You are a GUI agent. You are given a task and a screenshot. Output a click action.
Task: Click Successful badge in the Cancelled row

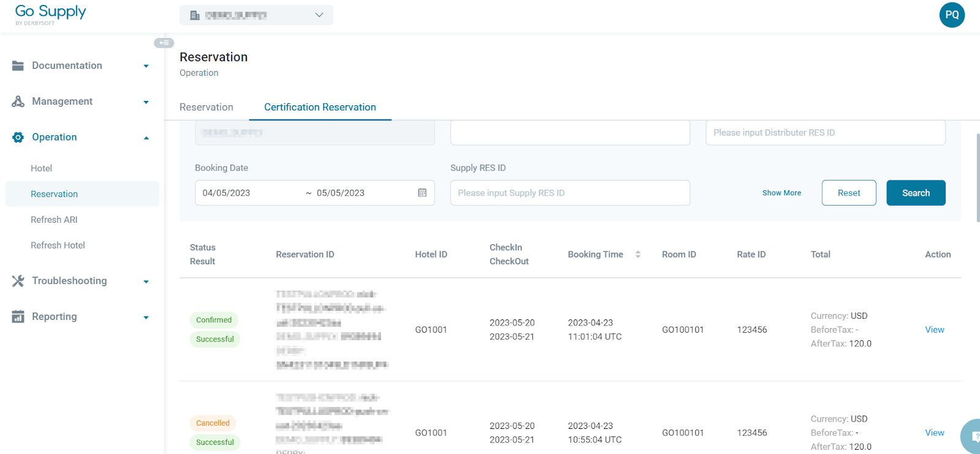point(215,442)
